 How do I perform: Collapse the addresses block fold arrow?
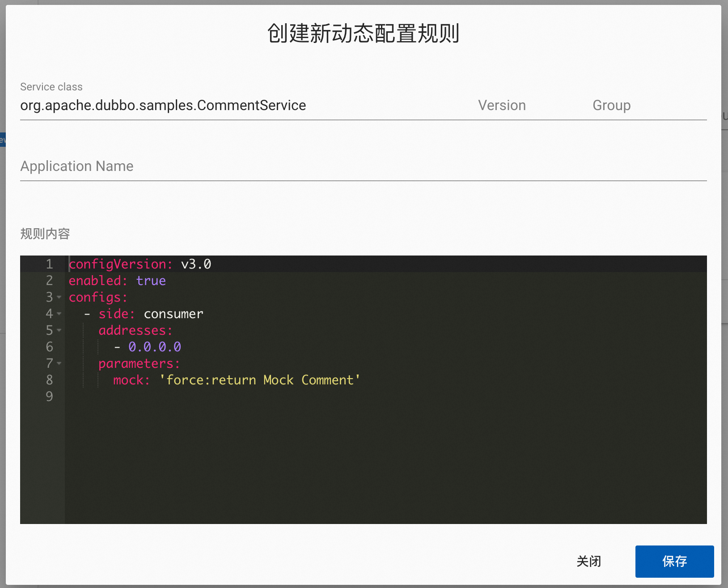(x=59, y=330)
